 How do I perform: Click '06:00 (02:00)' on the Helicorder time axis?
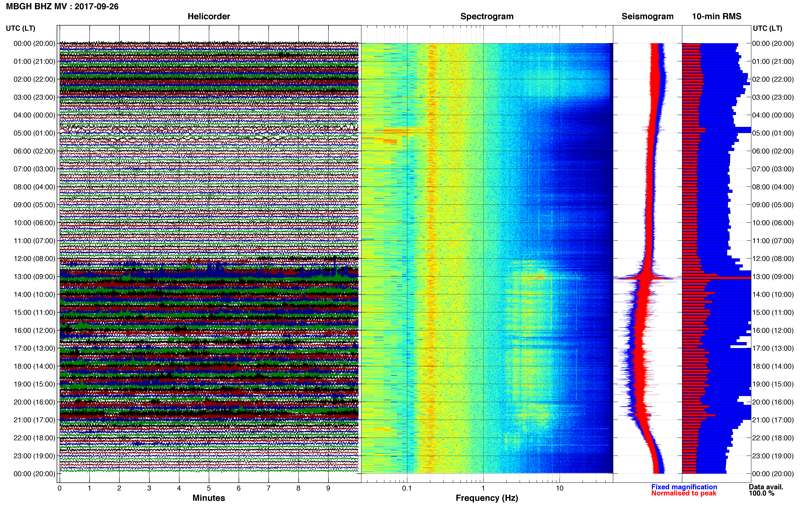34,151
